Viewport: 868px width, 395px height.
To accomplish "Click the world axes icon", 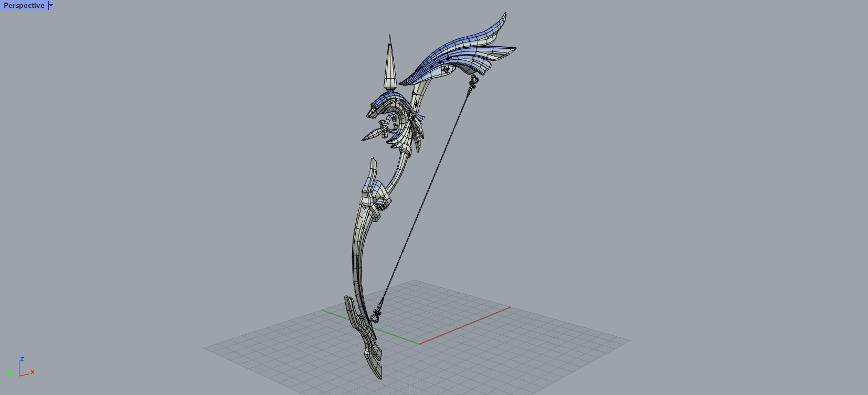I will point(22,368).
